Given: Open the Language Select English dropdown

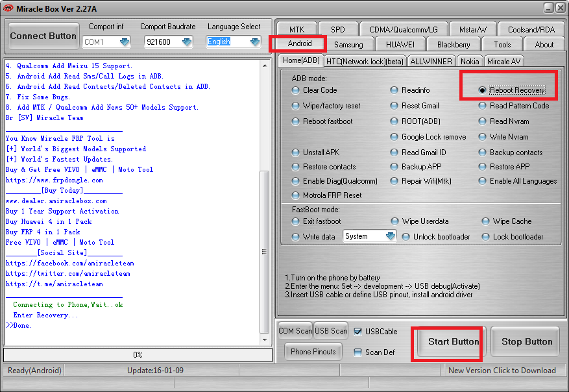Looking at the screenshot, I should [x=255, y=42].
